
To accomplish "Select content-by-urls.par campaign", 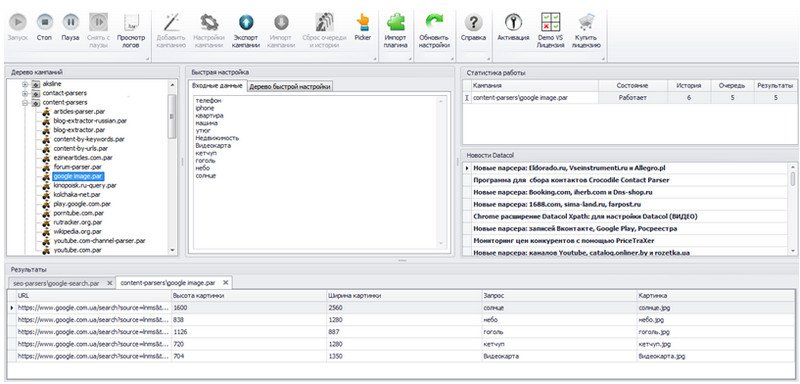I will [x=81, y=148].
